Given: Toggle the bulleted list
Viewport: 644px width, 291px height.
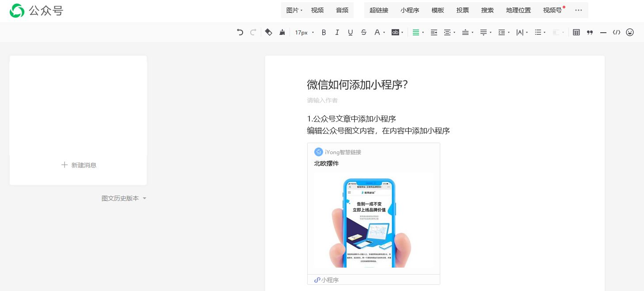Looking at the screenshot, I should click(x=539, y=32).
